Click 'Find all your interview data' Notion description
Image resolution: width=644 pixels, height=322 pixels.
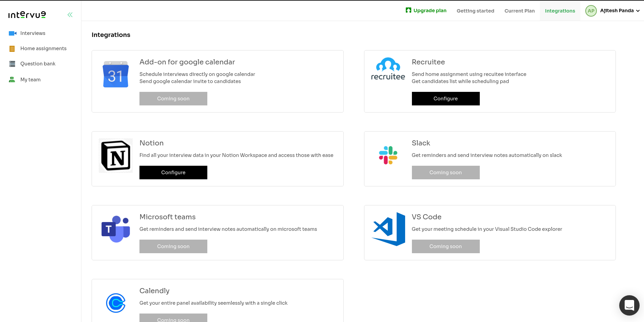[x=236, y=155]
